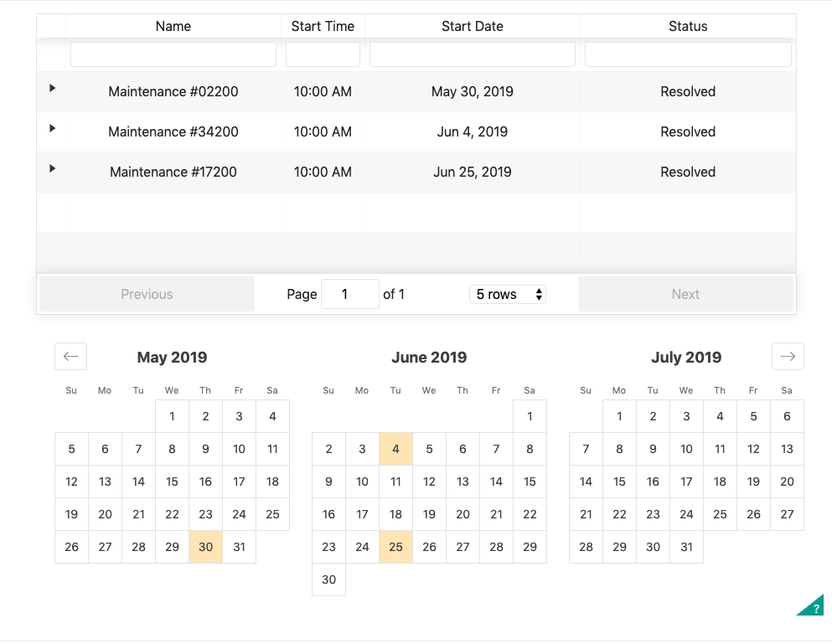Sort by the Start Date column header
The width and height of the screenshot is (832, 644).
(x=473, y=26)
